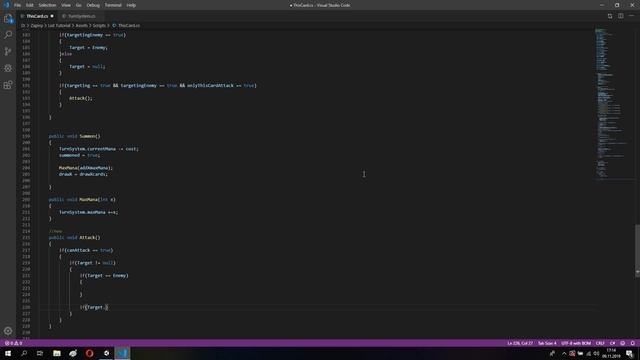Open the Help menu
This screenshot has height=360, width=640.
tap(131, 5)
